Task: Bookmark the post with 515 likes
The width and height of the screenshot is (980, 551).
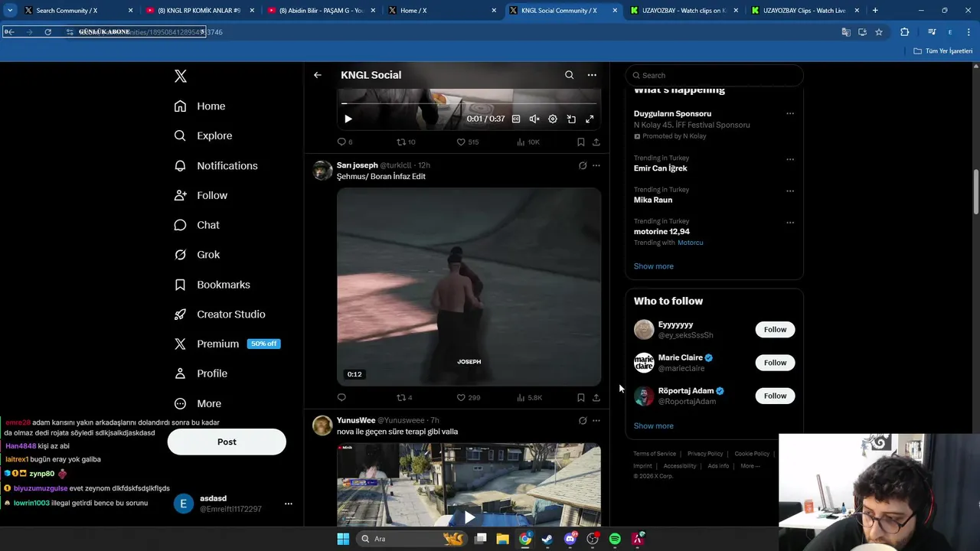Action: click(581, 142)
